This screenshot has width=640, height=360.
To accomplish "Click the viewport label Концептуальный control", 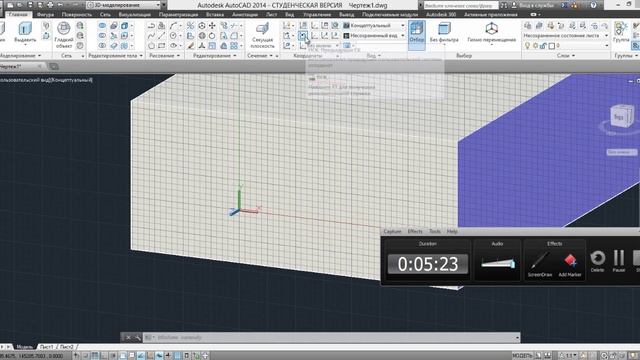I will (72, 80).
